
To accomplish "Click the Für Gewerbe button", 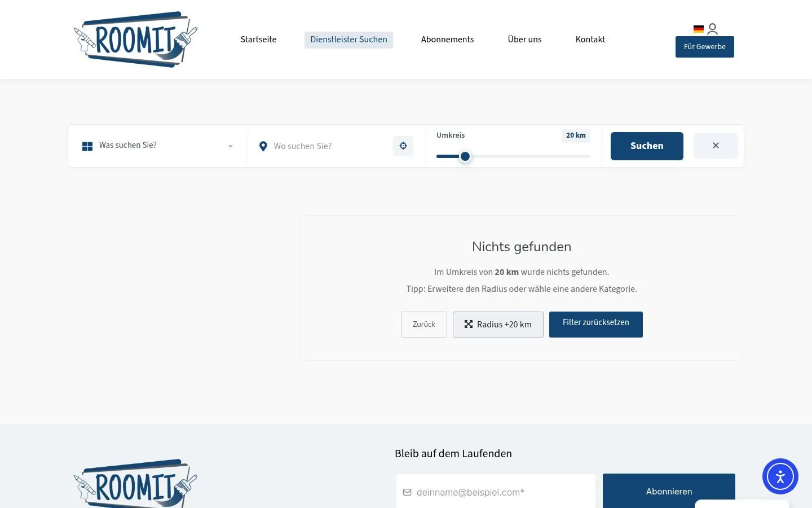I will pyautogui.click(x=705, y=47).
